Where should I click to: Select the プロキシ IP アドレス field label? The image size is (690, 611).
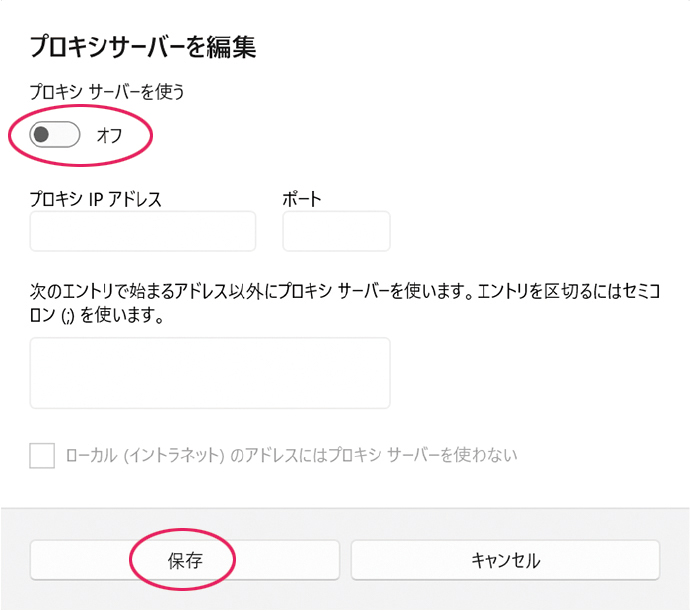pyautogui.click(x=95, y=199)
